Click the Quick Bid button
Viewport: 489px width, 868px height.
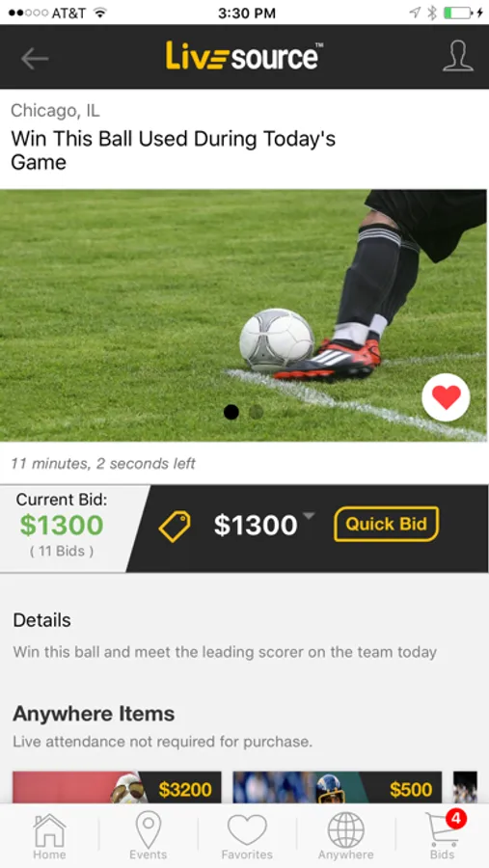coord(386,524)
